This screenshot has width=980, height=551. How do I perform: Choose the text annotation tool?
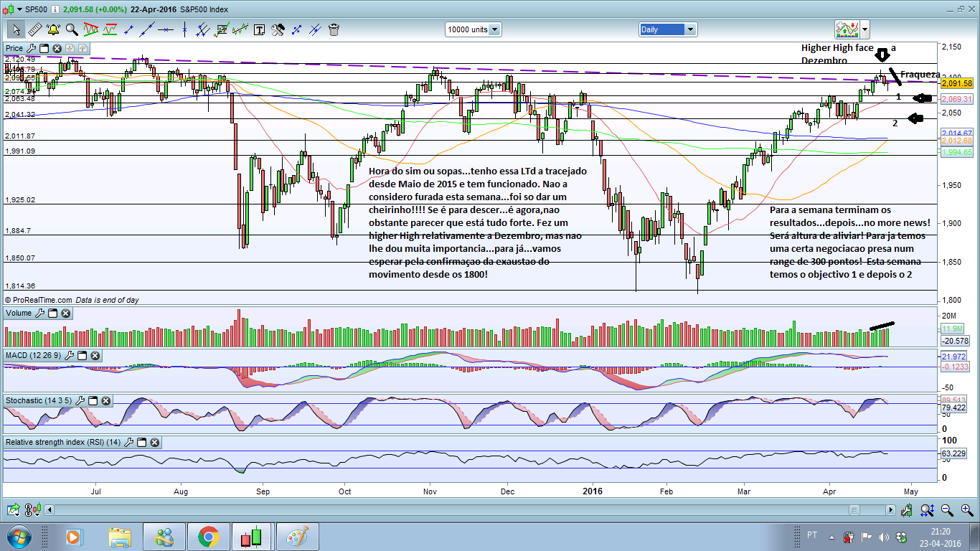click(259, 29)
